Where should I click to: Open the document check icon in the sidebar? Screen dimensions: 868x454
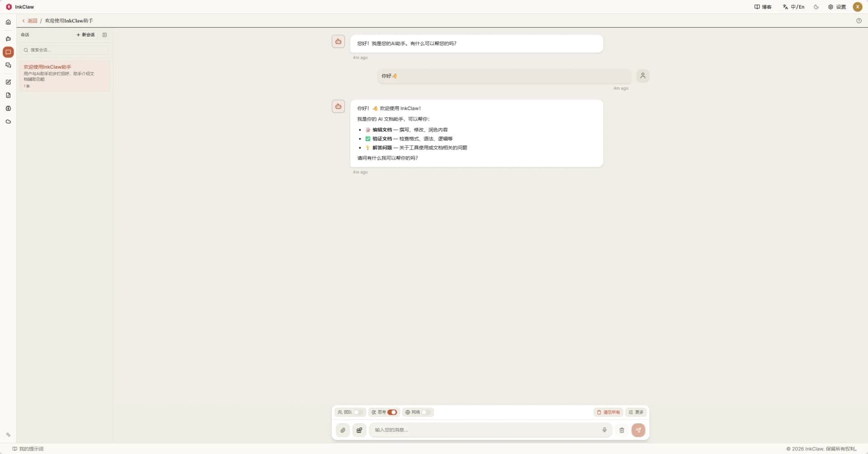tap(8, 95)
